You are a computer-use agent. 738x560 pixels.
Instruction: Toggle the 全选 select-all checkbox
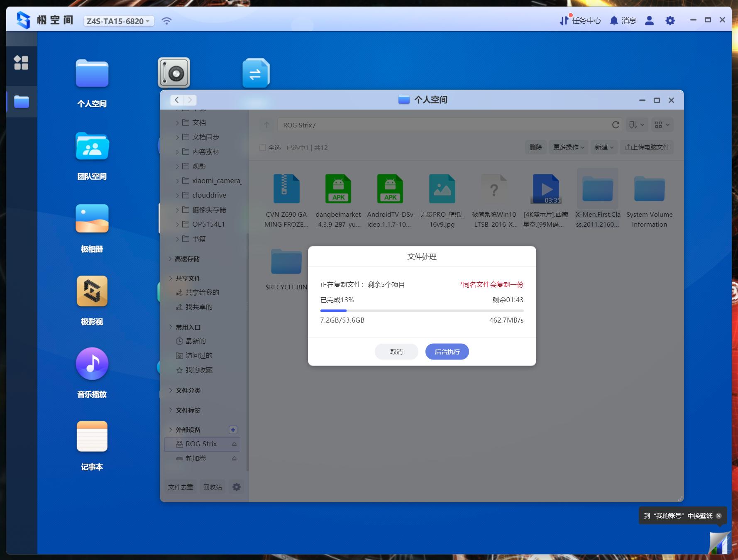pos(262,147)
